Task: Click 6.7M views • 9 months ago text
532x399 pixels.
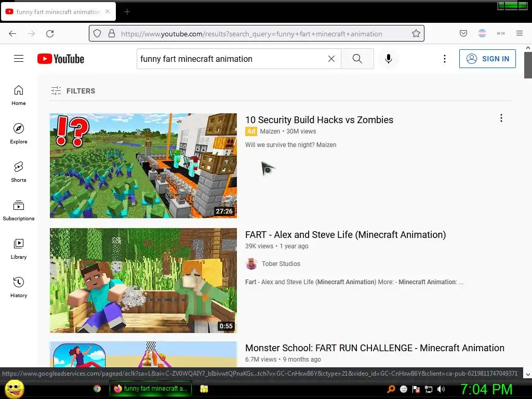Action: [x=283, y=360]
